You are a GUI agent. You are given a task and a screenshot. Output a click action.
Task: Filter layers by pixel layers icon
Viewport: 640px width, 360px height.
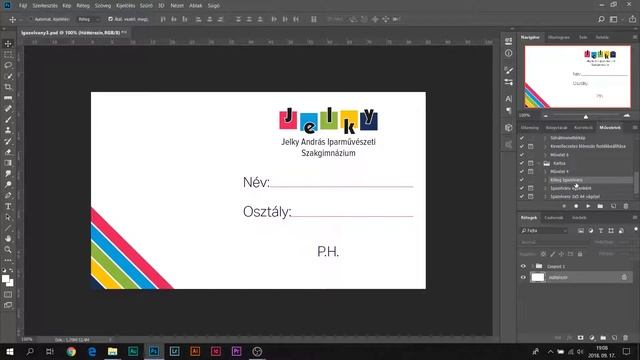581,231
